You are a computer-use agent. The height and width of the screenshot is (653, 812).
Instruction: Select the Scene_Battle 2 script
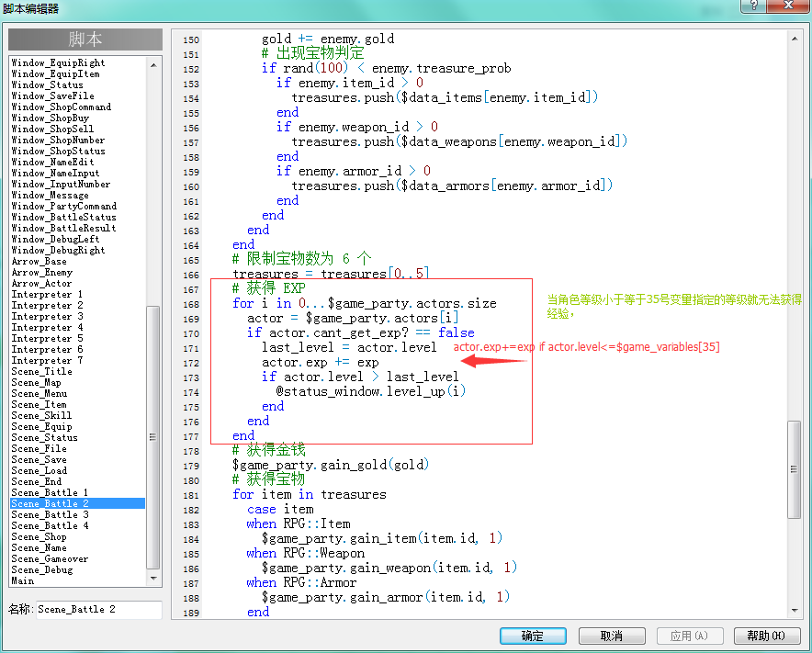tap(78, 503)
